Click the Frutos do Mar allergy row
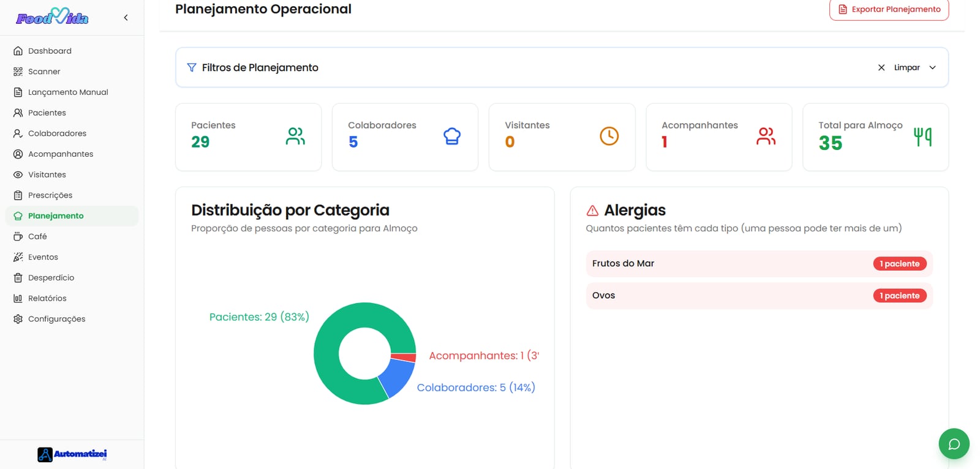980x469 pixels. tap(759, 264)
